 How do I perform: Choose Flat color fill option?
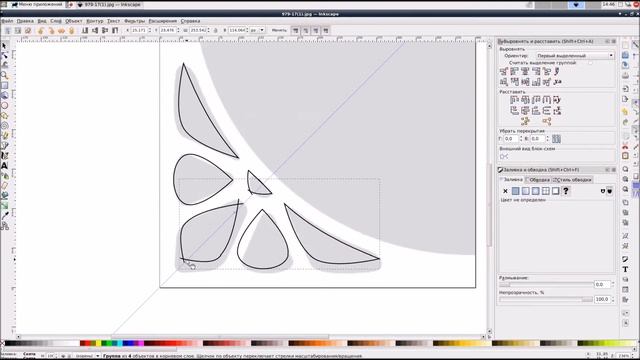tap(516, 191)
